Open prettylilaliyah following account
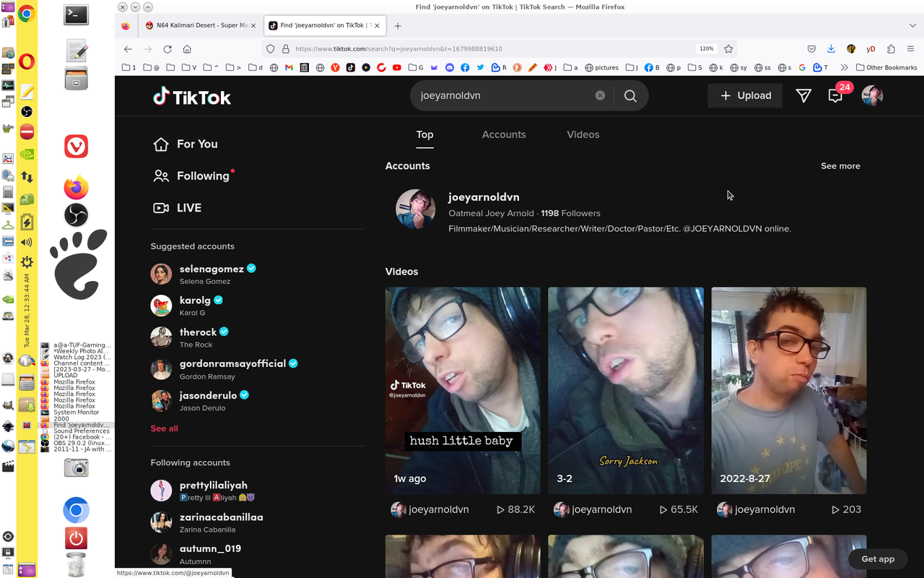This screenshot has height=578, width=924. point(203,491)
